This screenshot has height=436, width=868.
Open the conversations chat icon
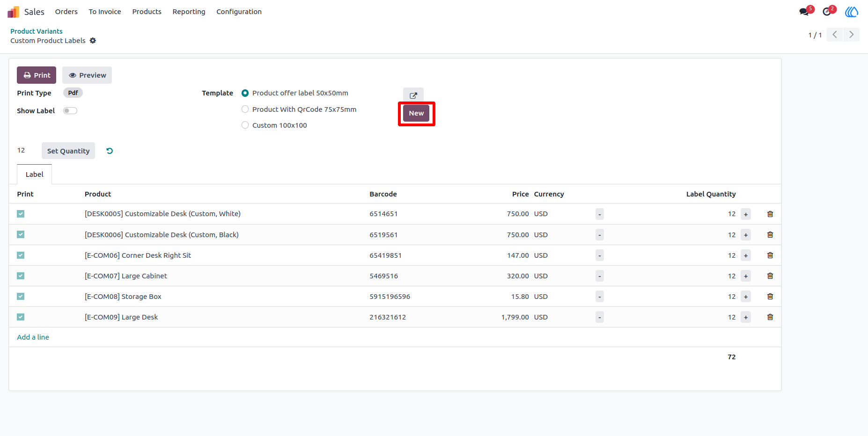coord(804,12)
